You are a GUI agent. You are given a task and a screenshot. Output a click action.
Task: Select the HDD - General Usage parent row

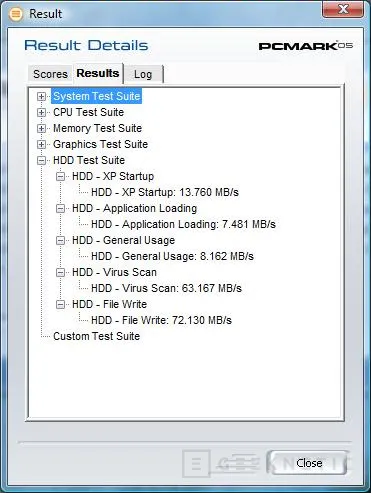pos(124,240)
